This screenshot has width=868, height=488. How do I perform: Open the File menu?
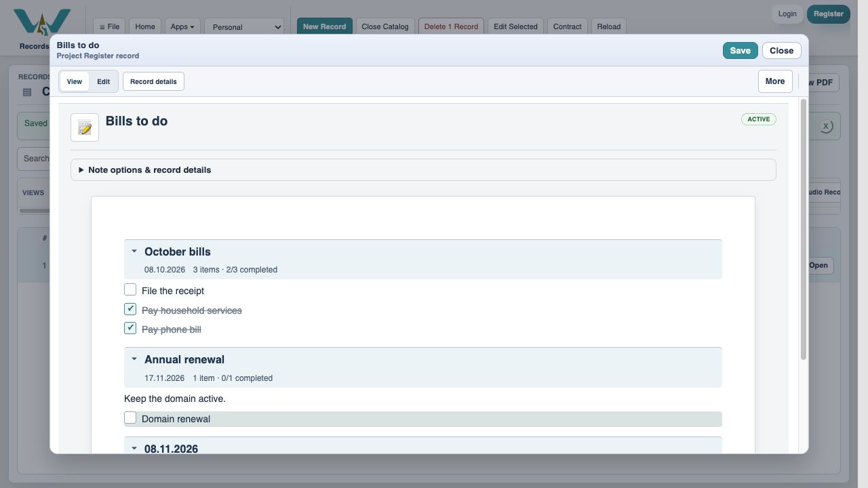click(x=109, y=27)
